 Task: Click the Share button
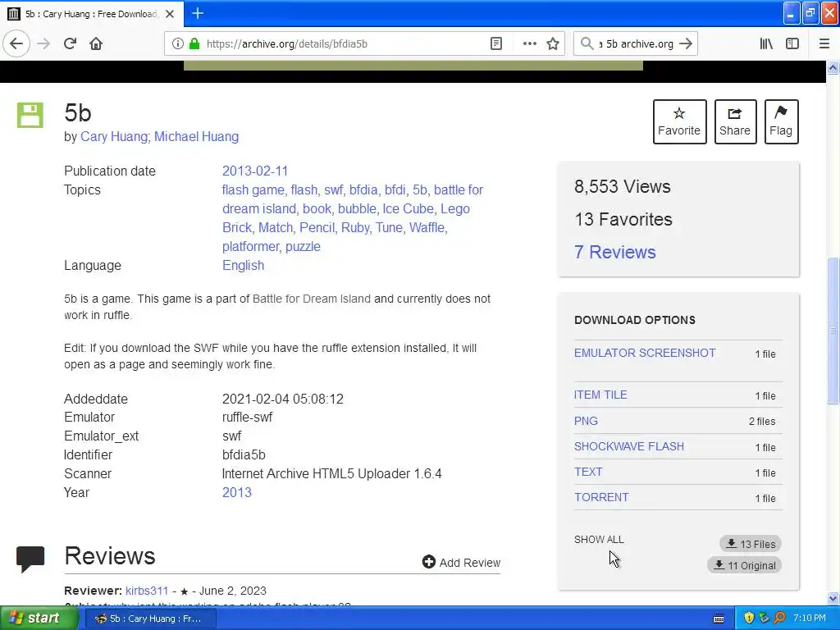point(735,121)
